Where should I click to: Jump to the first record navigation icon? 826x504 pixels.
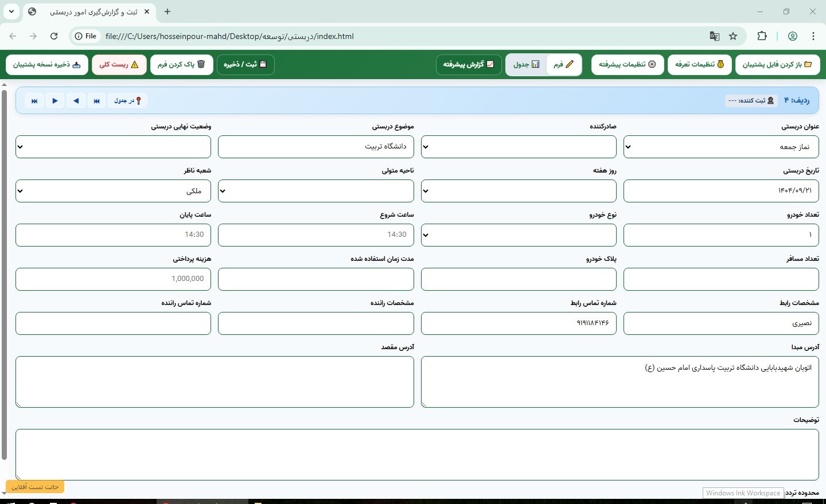click(96, 100)
